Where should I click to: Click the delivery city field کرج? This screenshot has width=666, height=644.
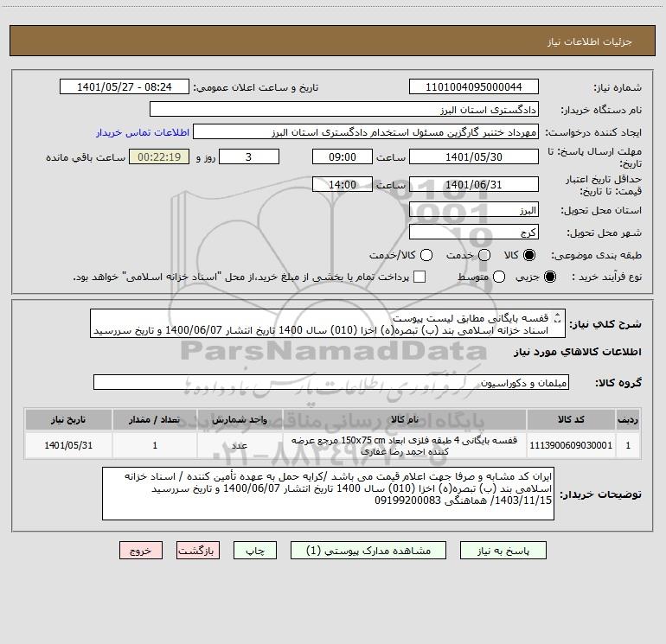(x=474, y=232)
